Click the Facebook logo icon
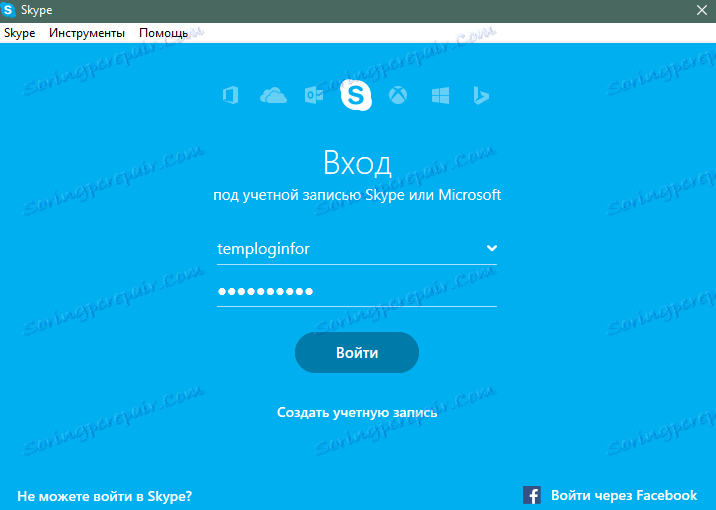 (532, 495)
